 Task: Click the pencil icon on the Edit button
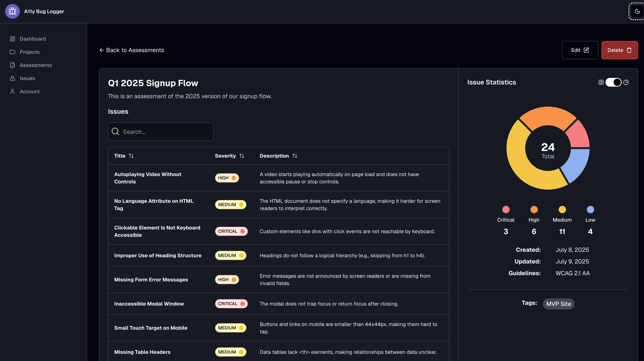(586, 50)
